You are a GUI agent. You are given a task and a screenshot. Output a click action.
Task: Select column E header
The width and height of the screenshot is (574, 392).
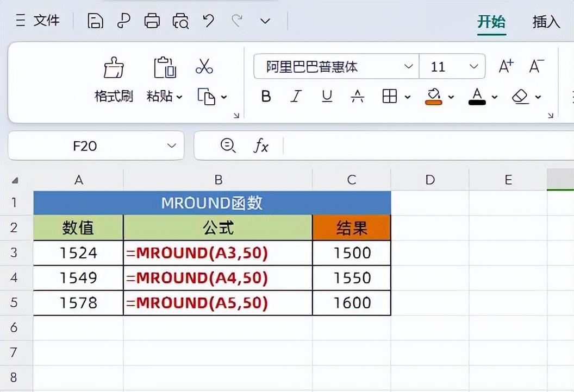pyautogui.click(x=508, y=180)
